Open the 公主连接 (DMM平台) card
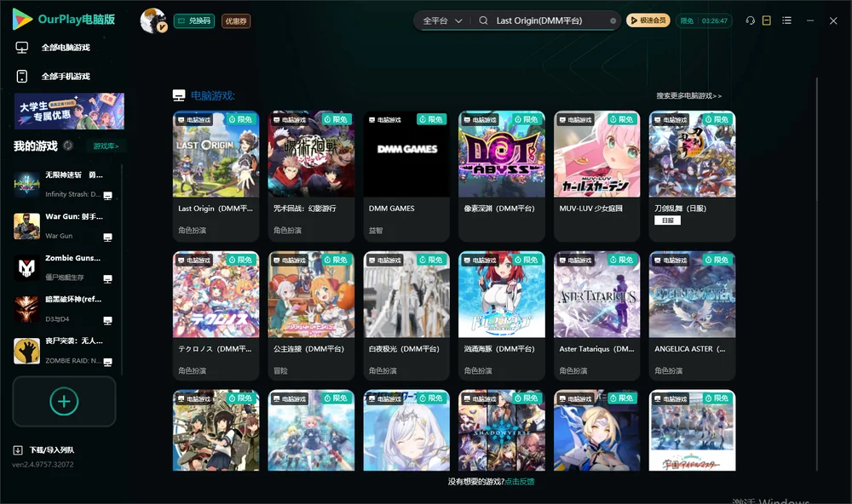 coord(311,316)
